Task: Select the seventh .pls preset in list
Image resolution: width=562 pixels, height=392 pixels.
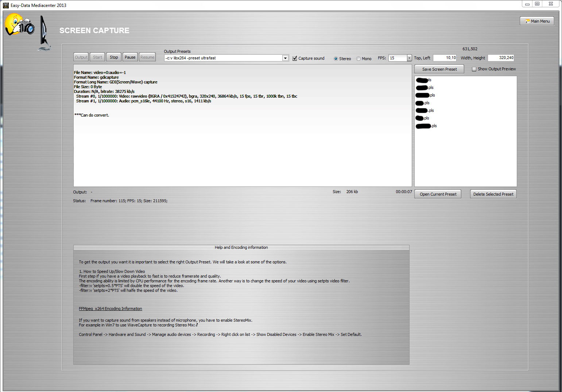Action: pyautogui.click(x=426, y=126)
